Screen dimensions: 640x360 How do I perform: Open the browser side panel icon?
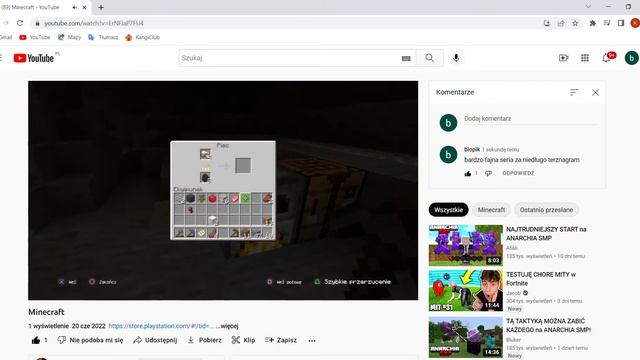[620, 23]
